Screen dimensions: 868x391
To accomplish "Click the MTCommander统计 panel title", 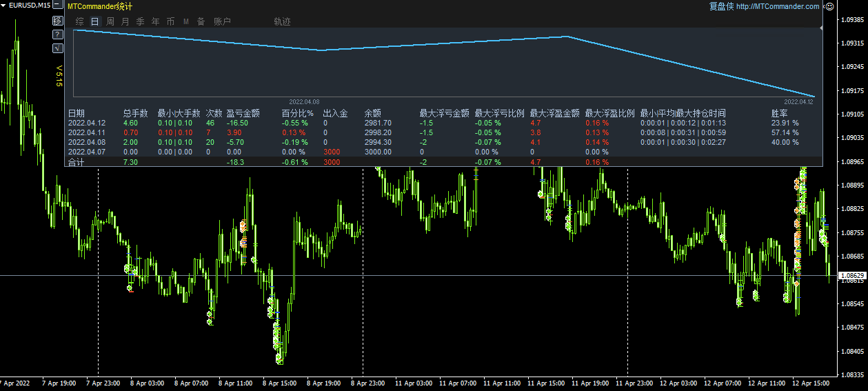I will click(100, 6).
